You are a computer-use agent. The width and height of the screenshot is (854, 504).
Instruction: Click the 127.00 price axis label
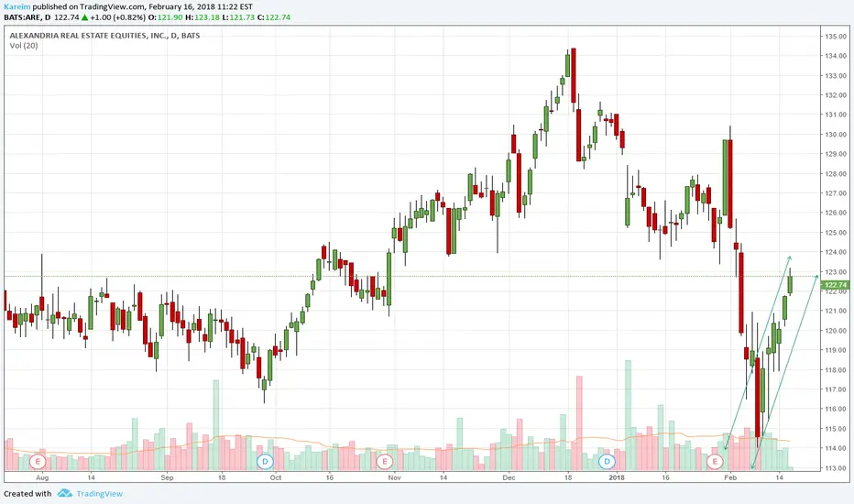[x=836, y=193]
